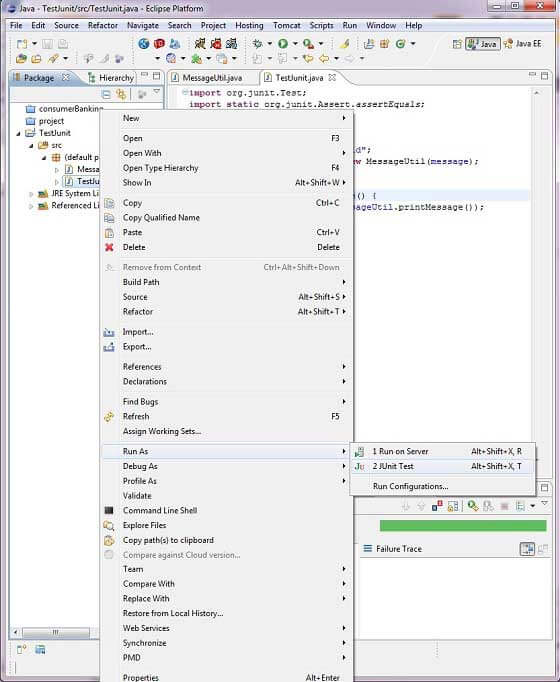Screen dimensions: 560x682
Task: Collapse the default package node
Action: pyautogui.click(x=44, y=158)
